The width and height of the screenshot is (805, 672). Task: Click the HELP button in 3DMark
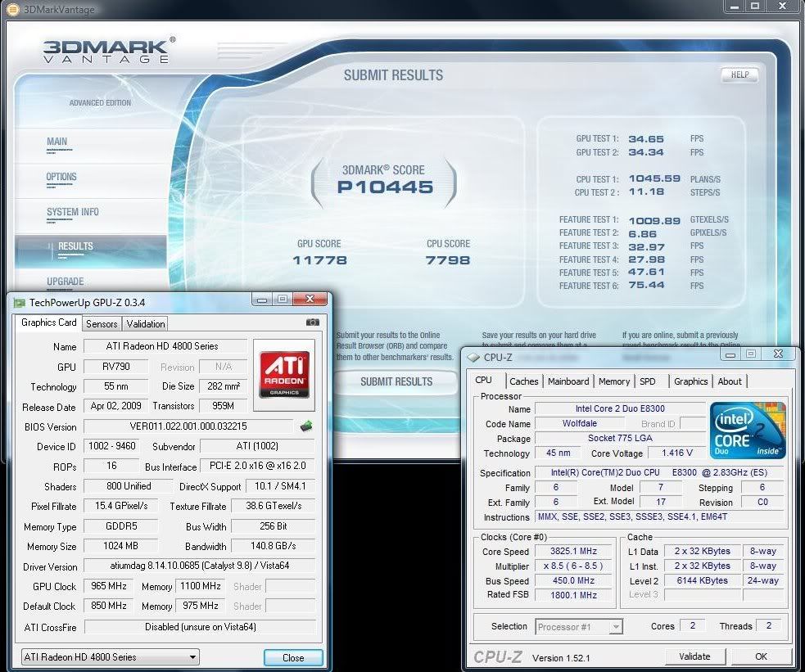739,75
